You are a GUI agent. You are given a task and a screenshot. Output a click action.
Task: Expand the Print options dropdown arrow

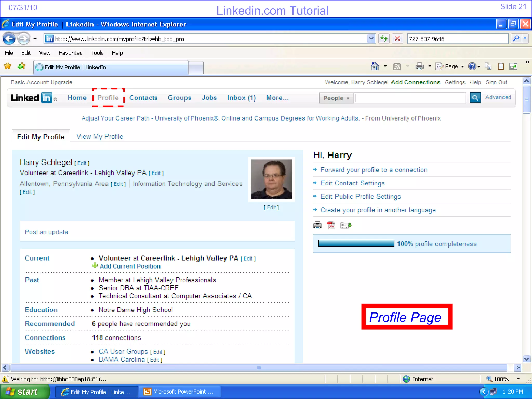[430, 66]
